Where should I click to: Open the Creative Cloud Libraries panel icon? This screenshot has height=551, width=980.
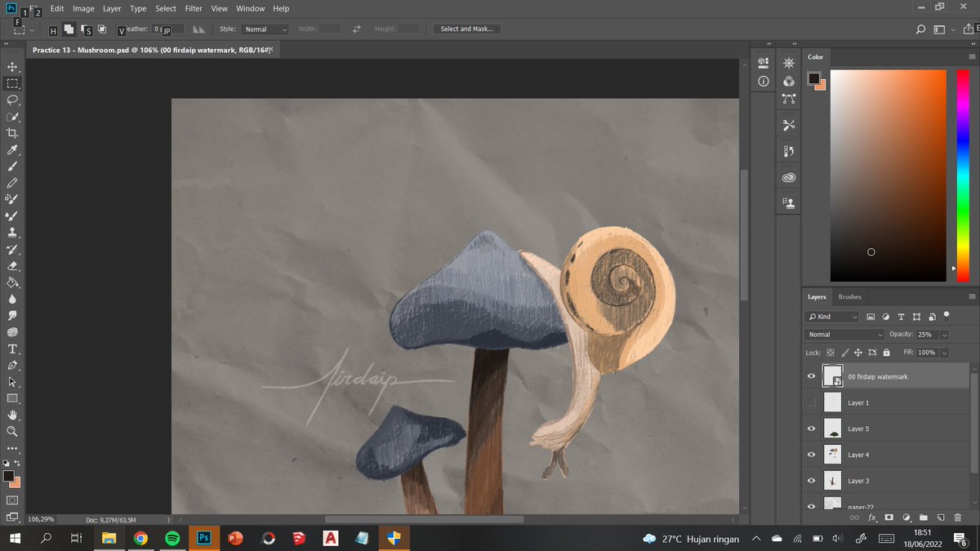789,177
